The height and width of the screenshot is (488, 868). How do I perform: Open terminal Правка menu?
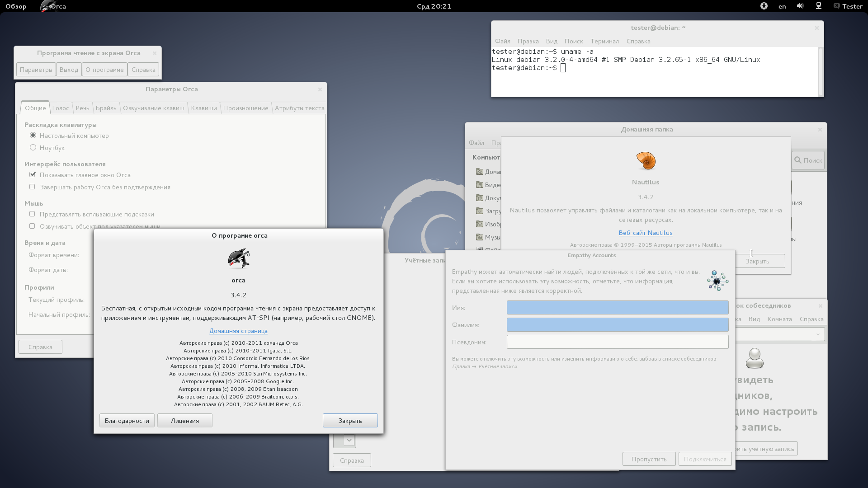(528, 41)
